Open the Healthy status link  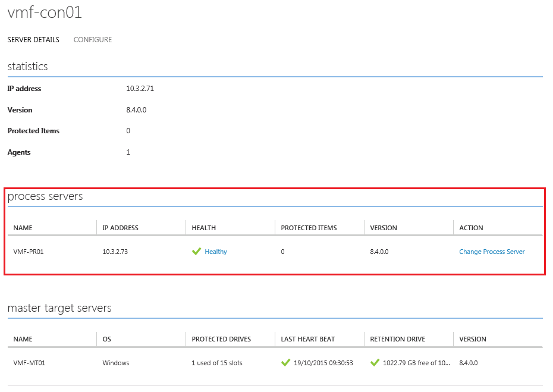(x=216, y=252)
